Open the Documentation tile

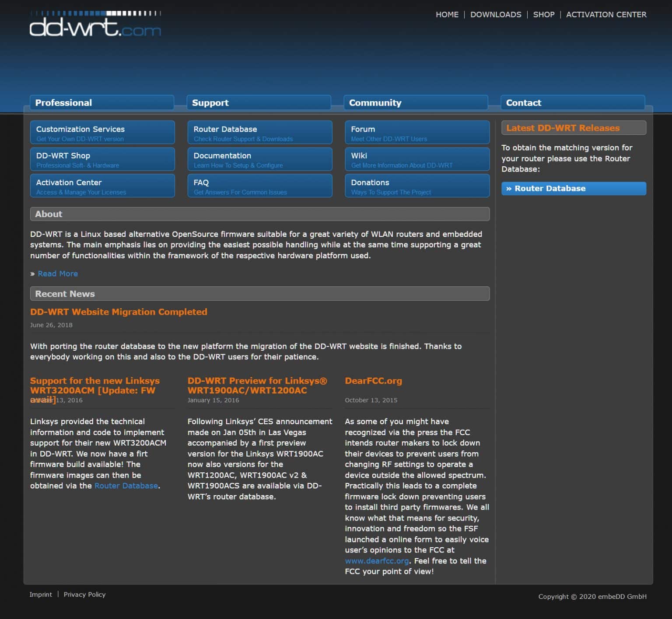(x=259, y=159)
